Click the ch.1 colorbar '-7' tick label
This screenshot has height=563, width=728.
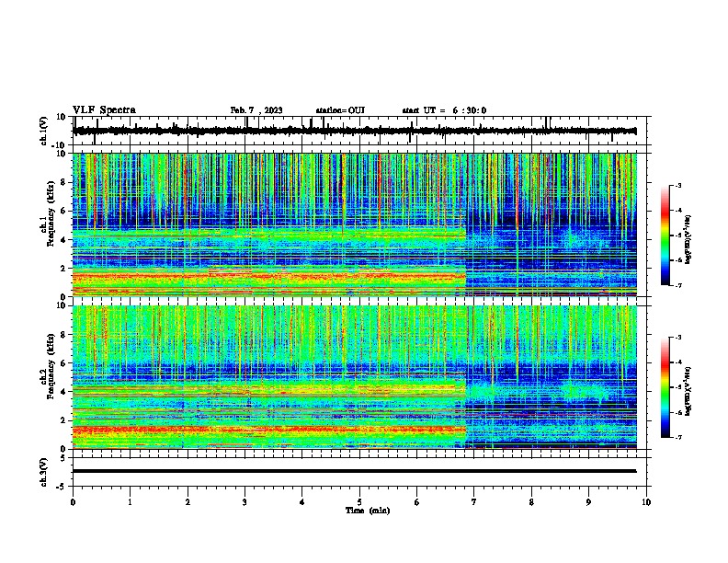677,285
